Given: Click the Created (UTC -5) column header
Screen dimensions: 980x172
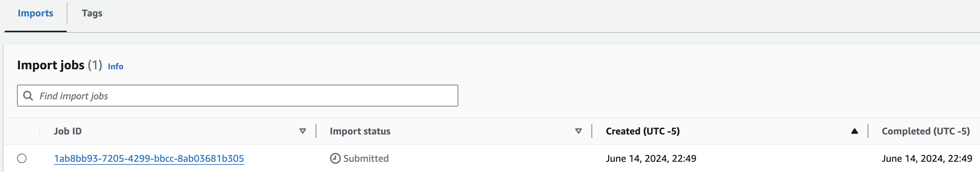Looking at the screenshot, I should coord(643,131).
